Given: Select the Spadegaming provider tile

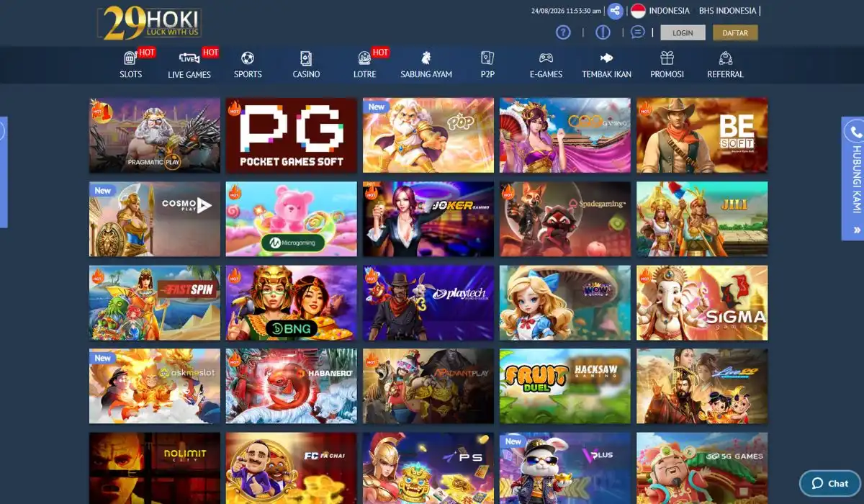Looking at the screenshot, I should click(565, 219).
